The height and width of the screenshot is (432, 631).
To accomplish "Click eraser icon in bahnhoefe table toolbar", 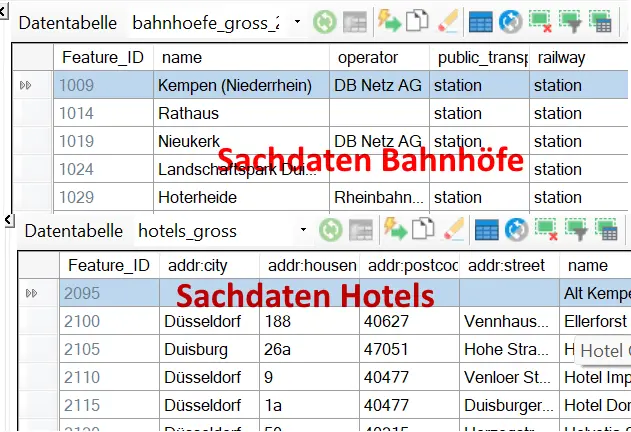I will [449, 21].
